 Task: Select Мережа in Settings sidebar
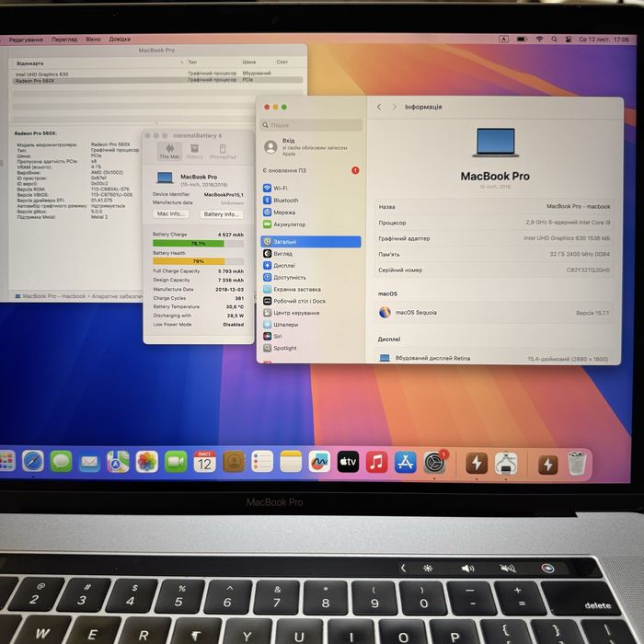coord(311,213)
